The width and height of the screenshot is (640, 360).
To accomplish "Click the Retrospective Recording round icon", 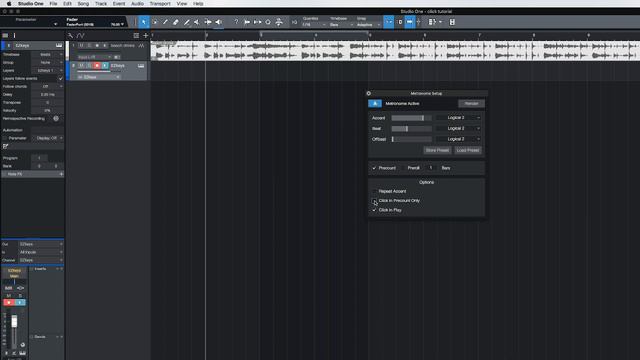I will coord(56,118).
